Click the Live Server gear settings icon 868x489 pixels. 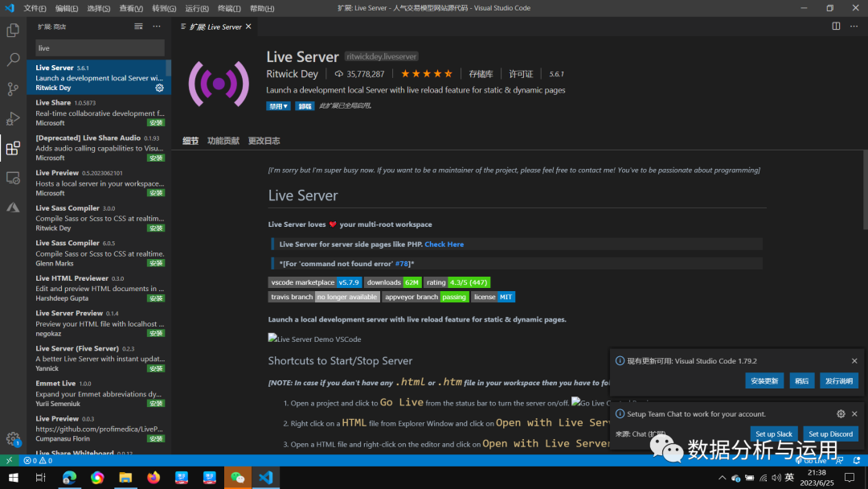(x=159, y=88)
